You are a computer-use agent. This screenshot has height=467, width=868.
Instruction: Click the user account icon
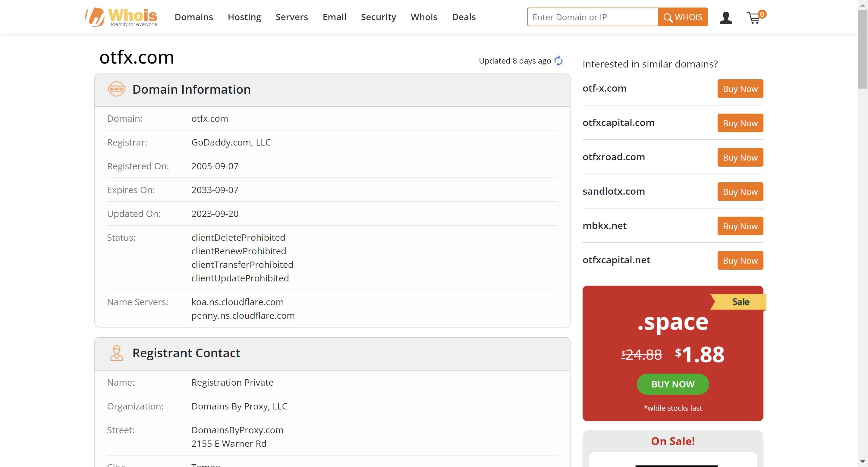pos(726,17)
